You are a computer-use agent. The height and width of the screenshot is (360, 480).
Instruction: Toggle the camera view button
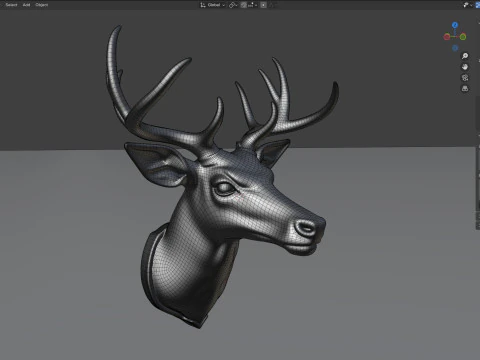465,77
